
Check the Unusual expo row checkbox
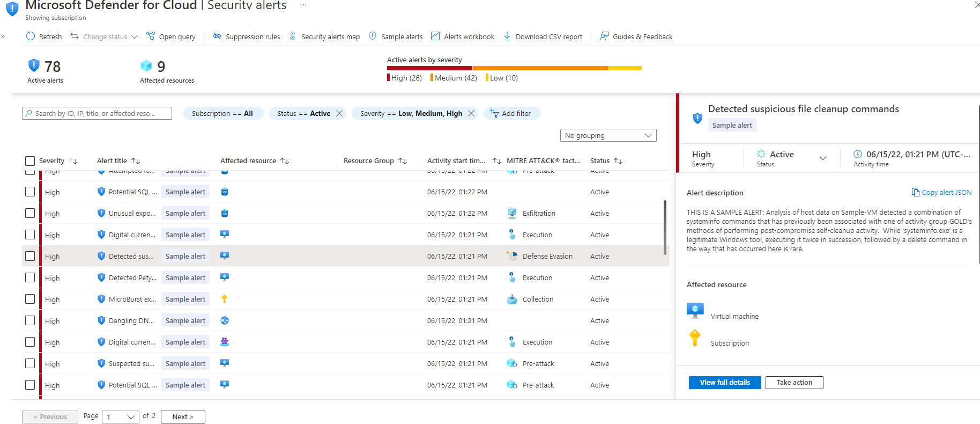(x=30, y=213)
